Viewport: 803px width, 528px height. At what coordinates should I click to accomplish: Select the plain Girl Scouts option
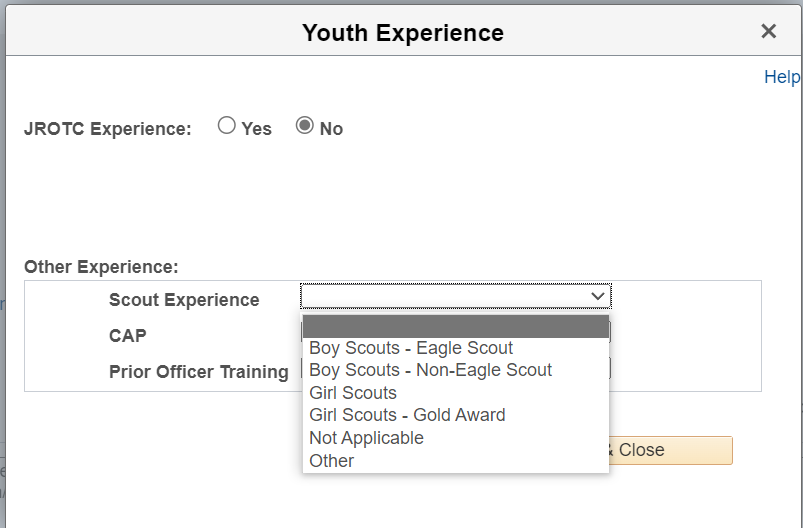[353, 393]
